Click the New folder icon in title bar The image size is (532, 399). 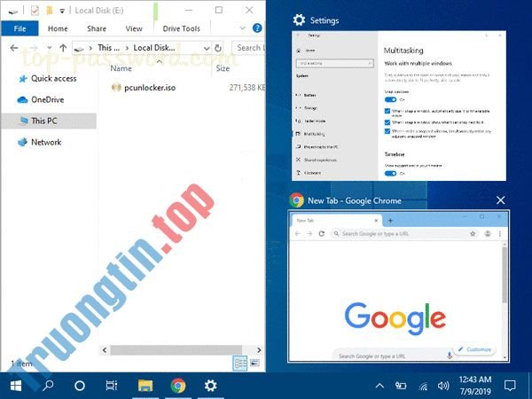coord(50,11)
